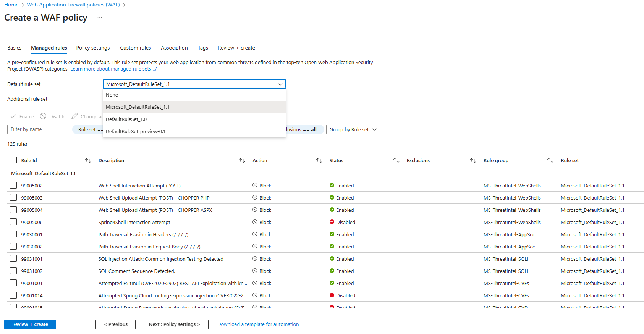The width and height of the screenshot is (644, 334).
Task: Click SQL Comment Sequence Detected description
Action: [137, 271]
